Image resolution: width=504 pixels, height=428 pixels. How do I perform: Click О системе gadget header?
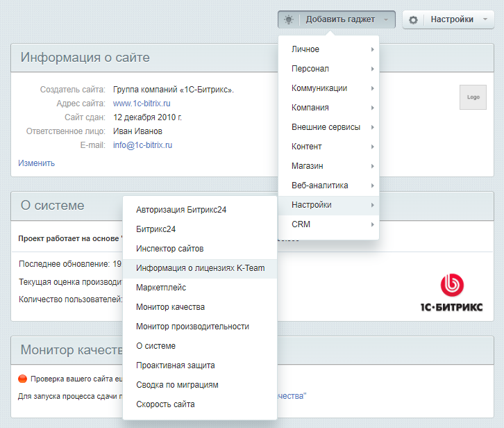coord(67,206)
